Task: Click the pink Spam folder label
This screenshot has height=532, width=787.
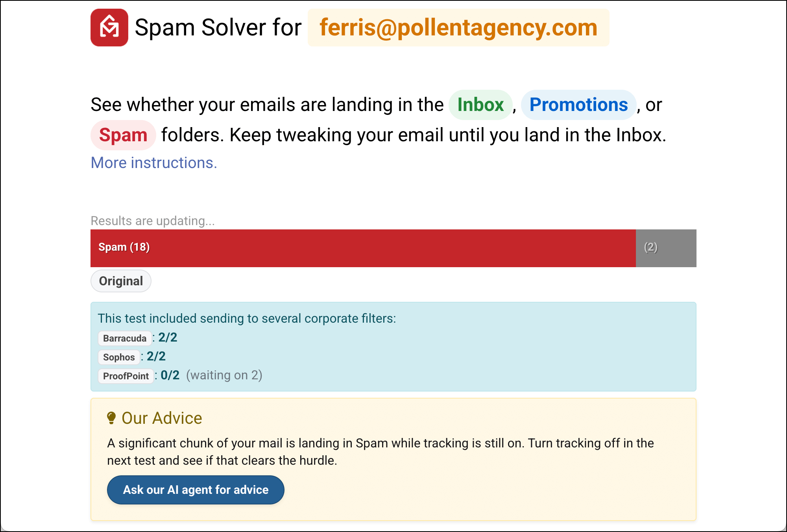Action: coord(123,135)
